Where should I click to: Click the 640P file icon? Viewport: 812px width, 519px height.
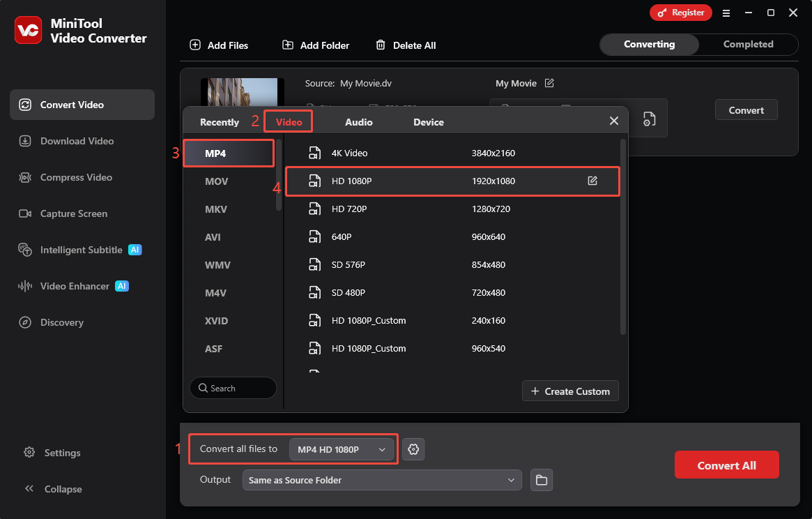314,237
